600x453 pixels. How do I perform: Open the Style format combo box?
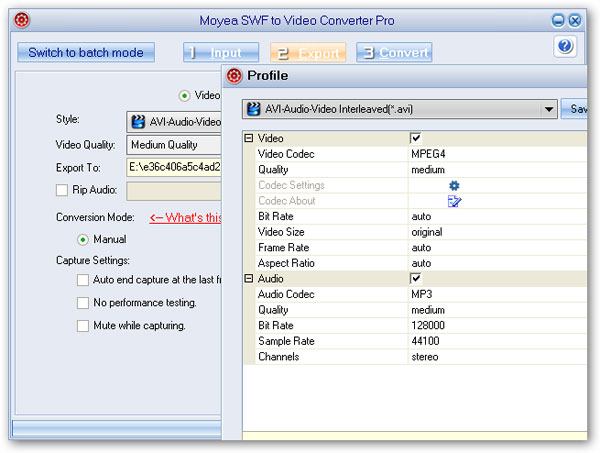pyautogui.click(x=174, y=122)
